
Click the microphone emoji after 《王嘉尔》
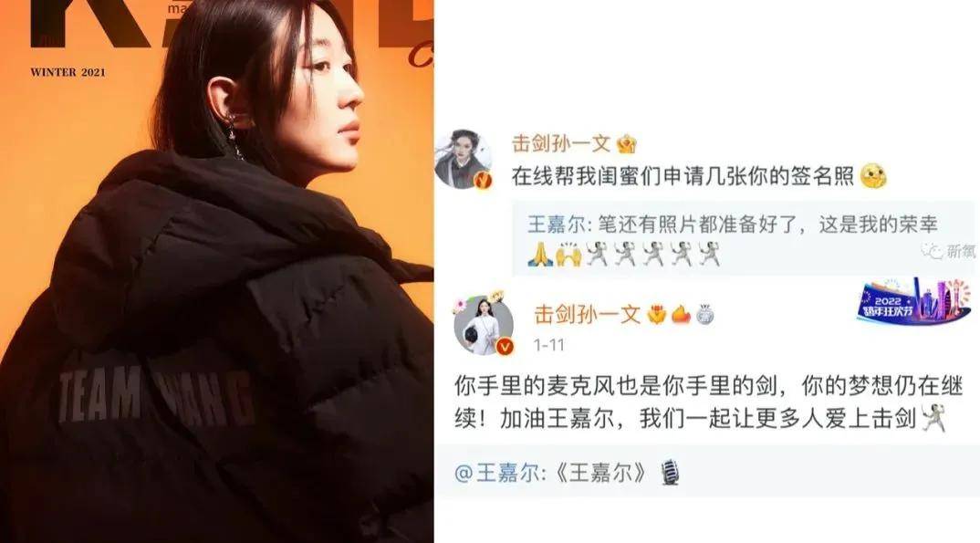pyautogui.click(x=671, y=473)
